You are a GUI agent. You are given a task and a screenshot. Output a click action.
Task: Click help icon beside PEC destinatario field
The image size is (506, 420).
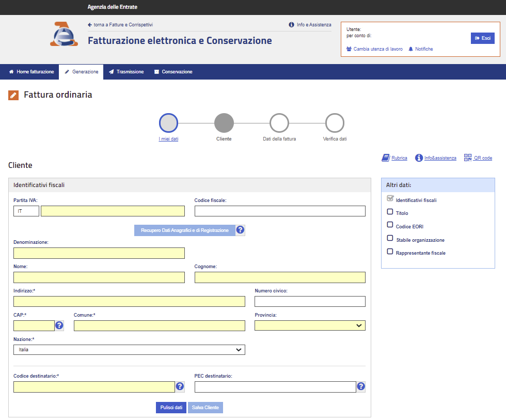(361, 386)
